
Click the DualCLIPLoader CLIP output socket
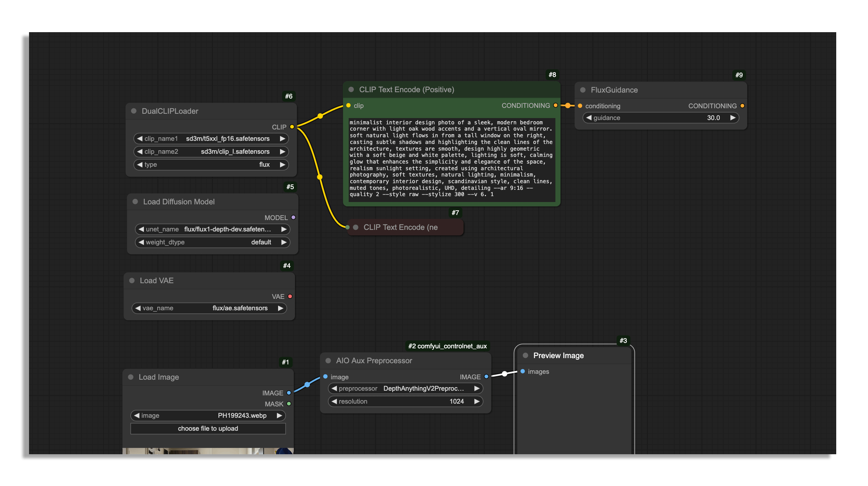pos(292,127)
